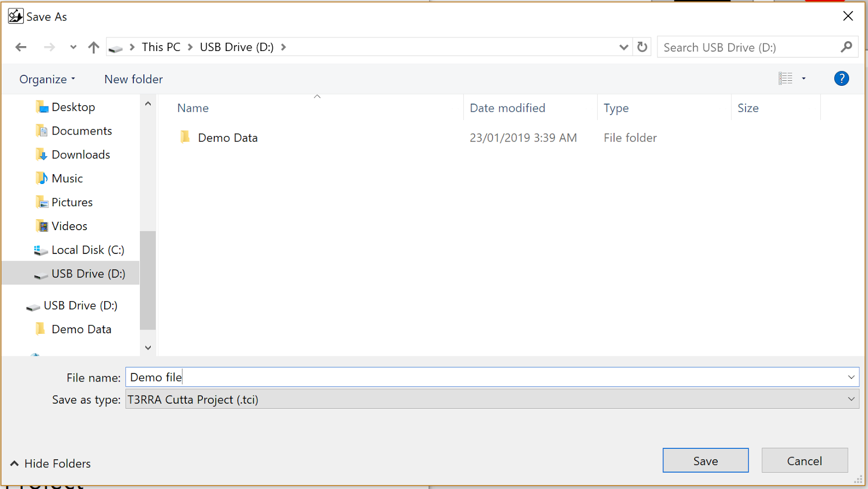
Task: Go up one folder level
Action: (94, 47)
